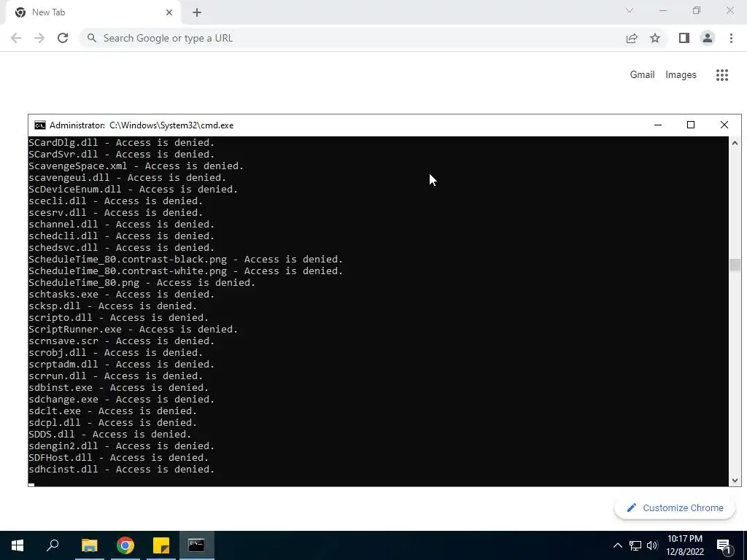Open the notification center icon
The height and width of the screenshot is (560, 747).
[724, 545]
